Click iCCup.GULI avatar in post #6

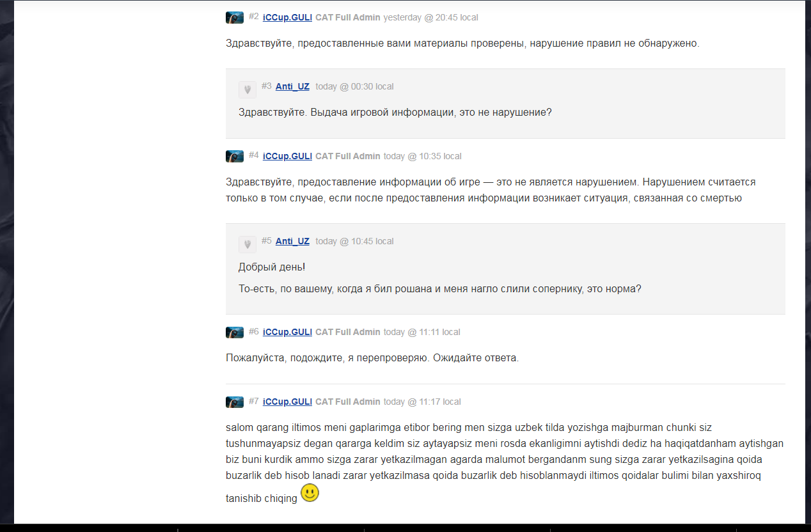coord(235,332)
